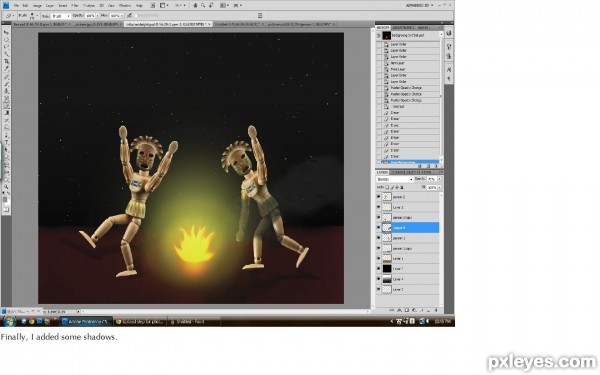Select the Eyedropper tool in the toolbox
The image size is (600, 375).
pos(6,69)
